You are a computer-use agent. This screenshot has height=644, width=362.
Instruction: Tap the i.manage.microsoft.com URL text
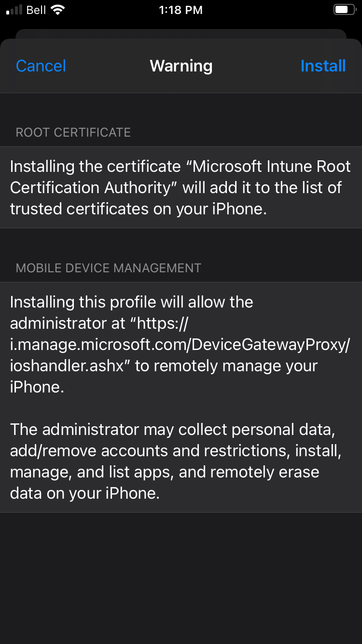click(x=180, y=345)
